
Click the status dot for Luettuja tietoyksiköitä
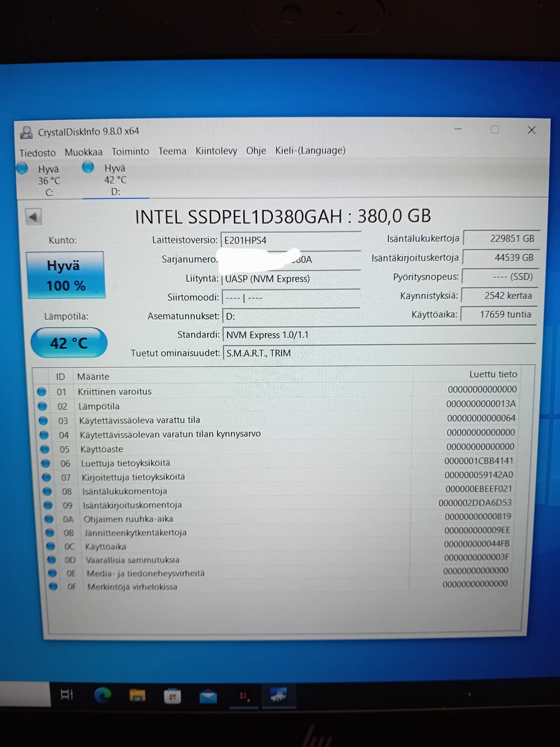[46, 463]
